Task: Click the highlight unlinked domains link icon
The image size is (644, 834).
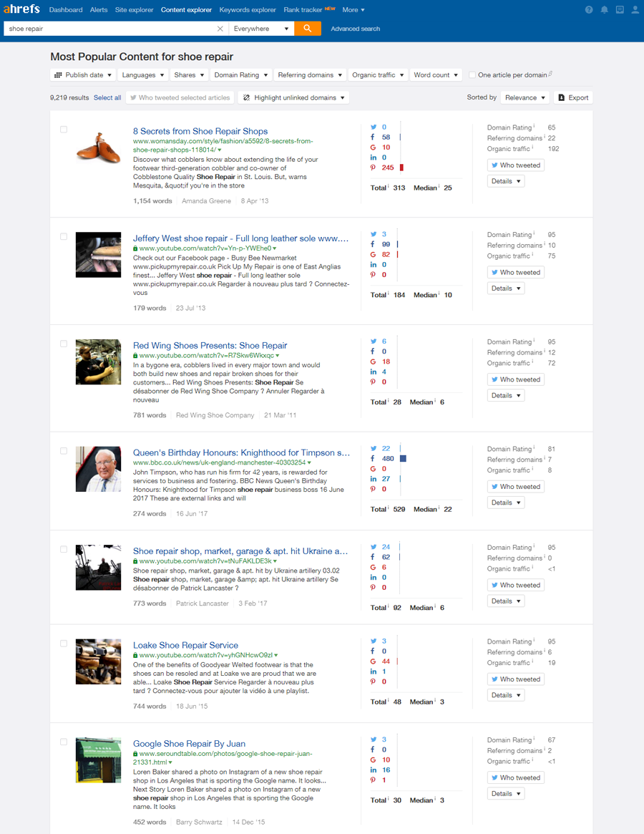Action: pyautogui.click(x=246, y=98)
